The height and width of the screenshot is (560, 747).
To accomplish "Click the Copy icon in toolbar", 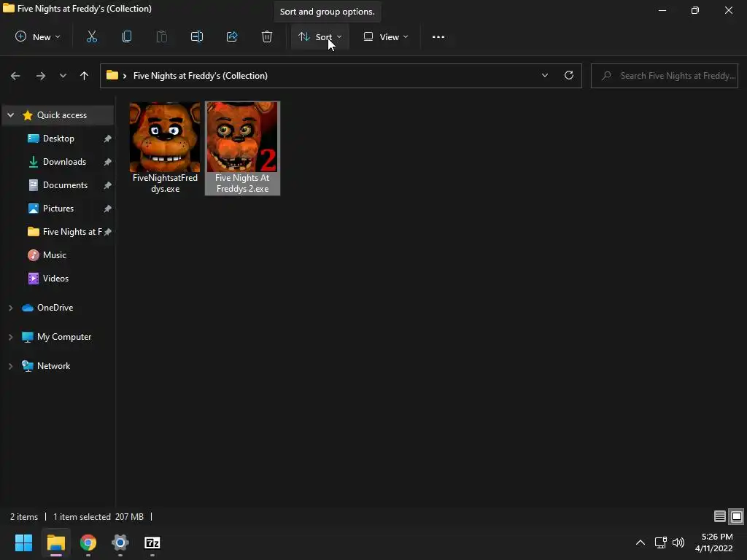I will 127,36.
